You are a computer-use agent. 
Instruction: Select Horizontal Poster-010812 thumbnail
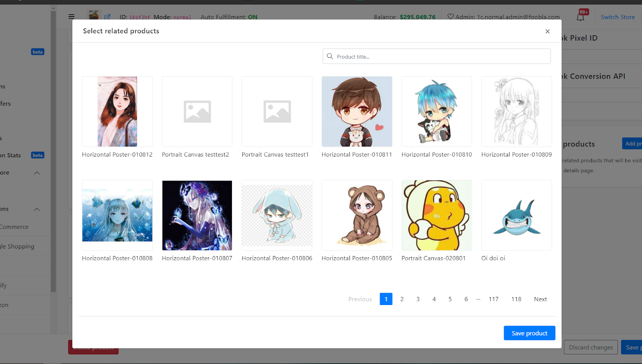pos(117,112)
